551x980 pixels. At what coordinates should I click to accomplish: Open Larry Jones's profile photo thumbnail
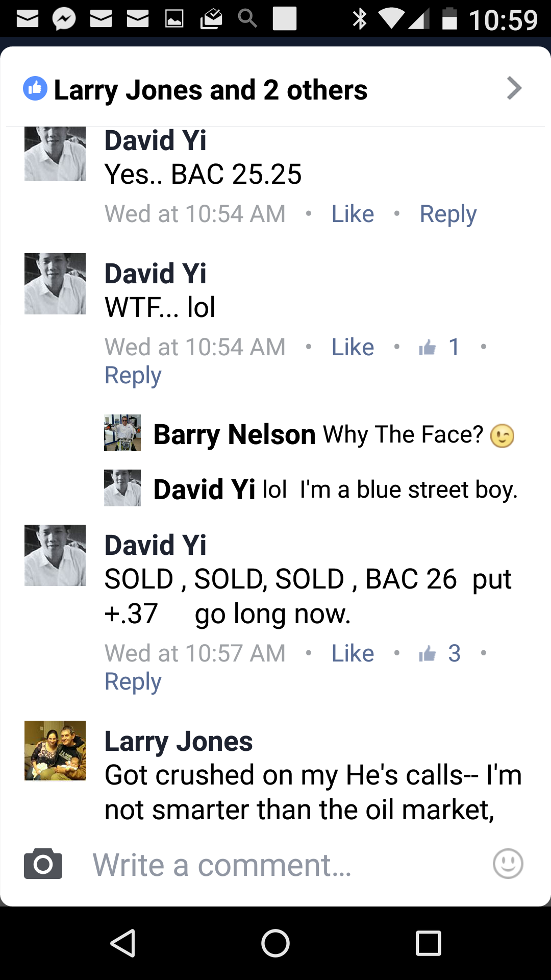55,750
